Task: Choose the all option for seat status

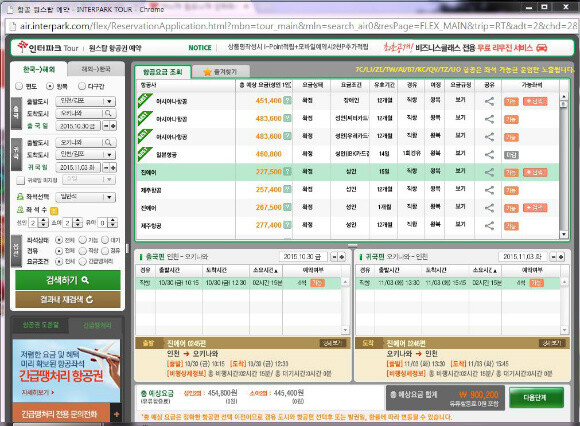Action: [58, 240]
